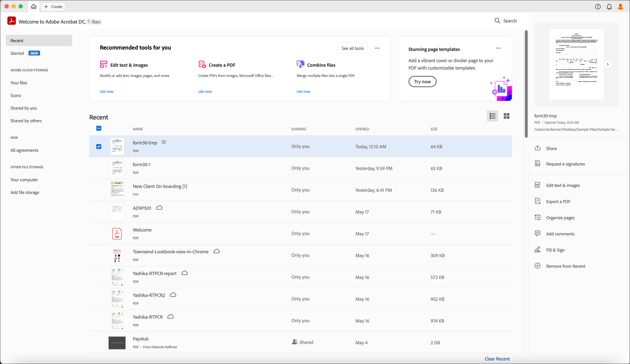
Task: Select Request e-signatures in right panel
Action: coord(565,164)
